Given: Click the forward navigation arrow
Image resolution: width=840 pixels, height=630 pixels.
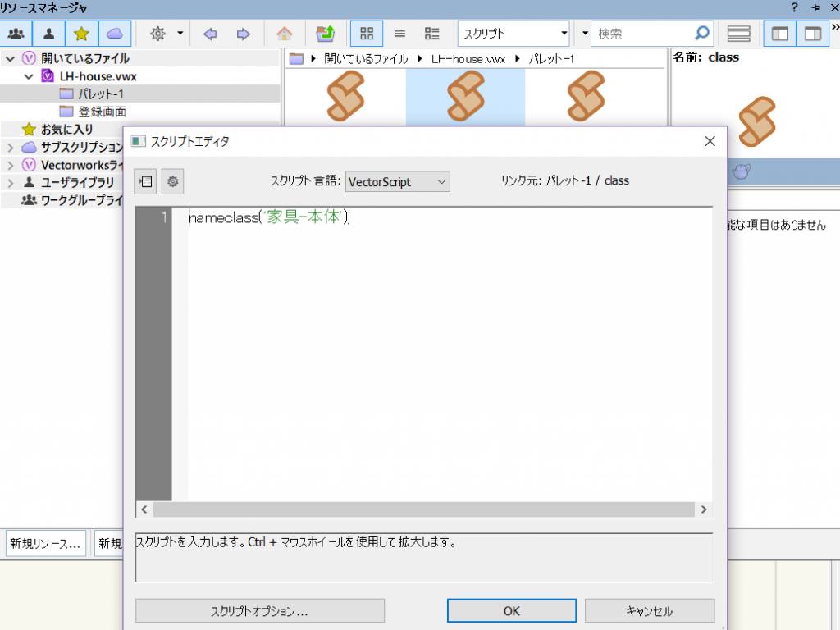Looking at the screenshot, I should pos(243,34).
